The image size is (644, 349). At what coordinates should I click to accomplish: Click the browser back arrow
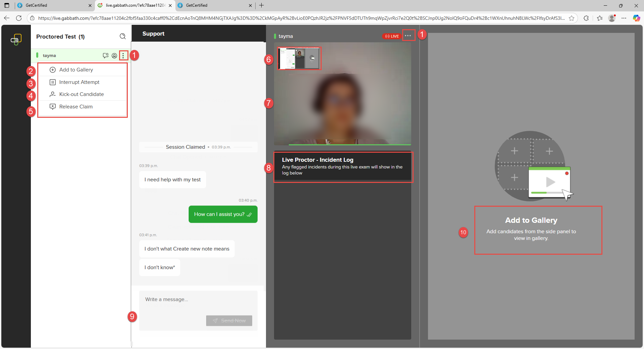(7, 18)
